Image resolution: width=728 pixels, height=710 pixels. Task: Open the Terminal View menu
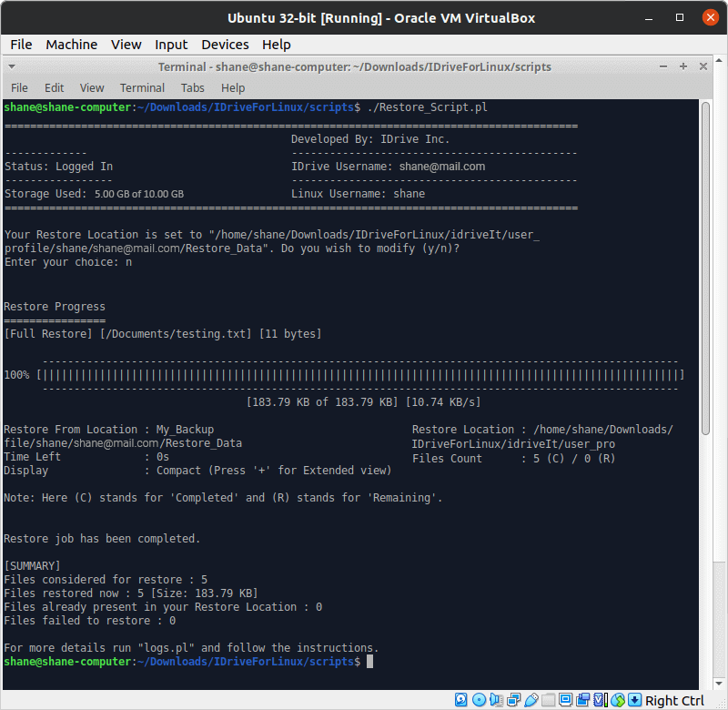pos(92,87)
